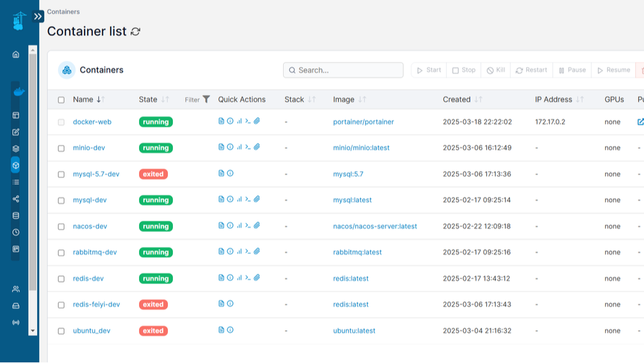The image size is (644, 363).
Task: Open the Inspect quick action for minio-dev
Action: coord(229,147)
